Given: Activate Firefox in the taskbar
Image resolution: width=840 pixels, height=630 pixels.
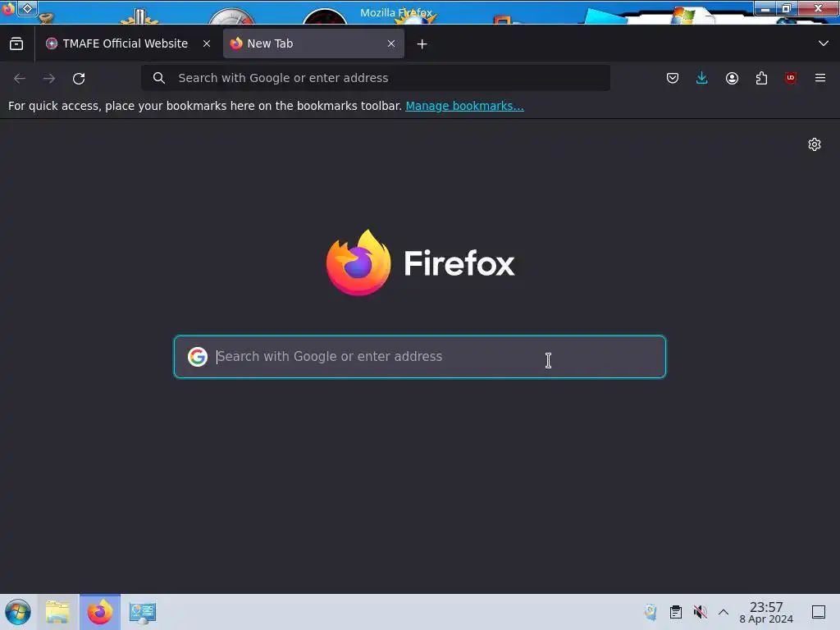Looking at the screenshot, I should (x=100, y=612).
